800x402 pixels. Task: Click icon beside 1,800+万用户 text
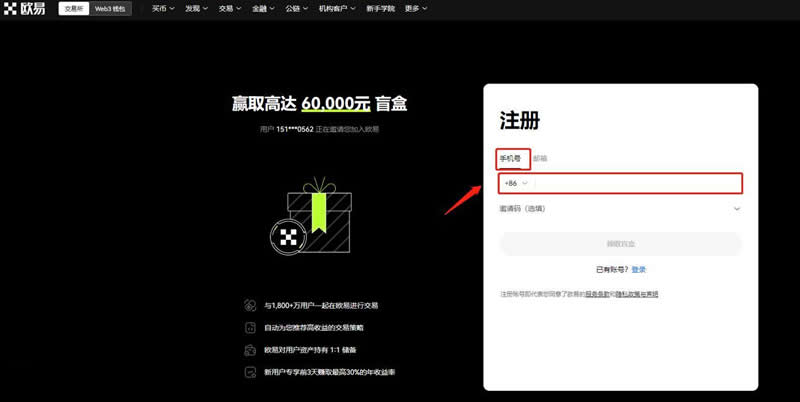point(250,304)
